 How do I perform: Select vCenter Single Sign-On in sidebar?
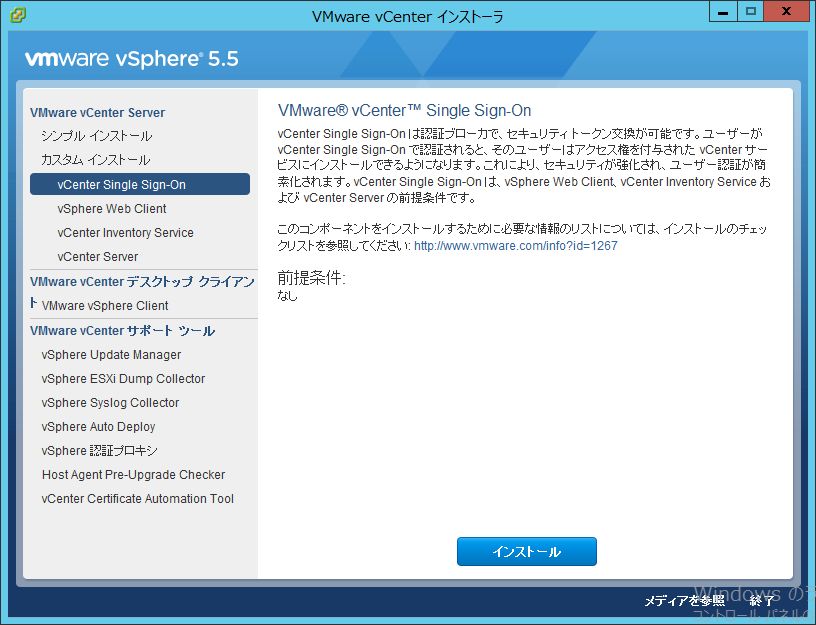[x=139, y=184]
